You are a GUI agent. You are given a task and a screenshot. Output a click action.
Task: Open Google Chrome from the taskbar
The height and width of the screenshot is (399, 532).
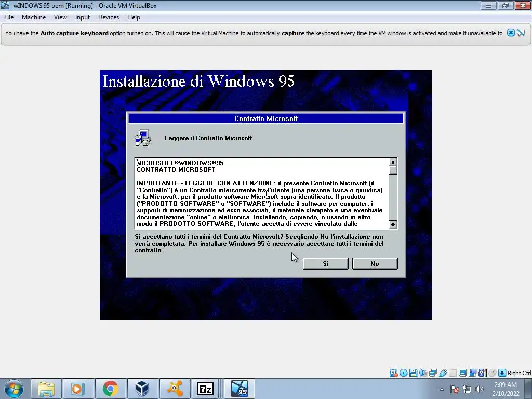[x=110, y=389]
